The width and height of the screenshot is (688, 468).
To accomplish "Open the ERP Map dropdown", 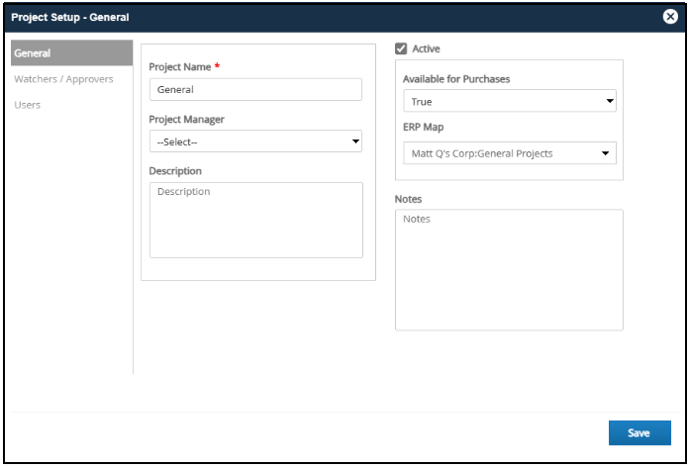I will (x=509, y=153).
